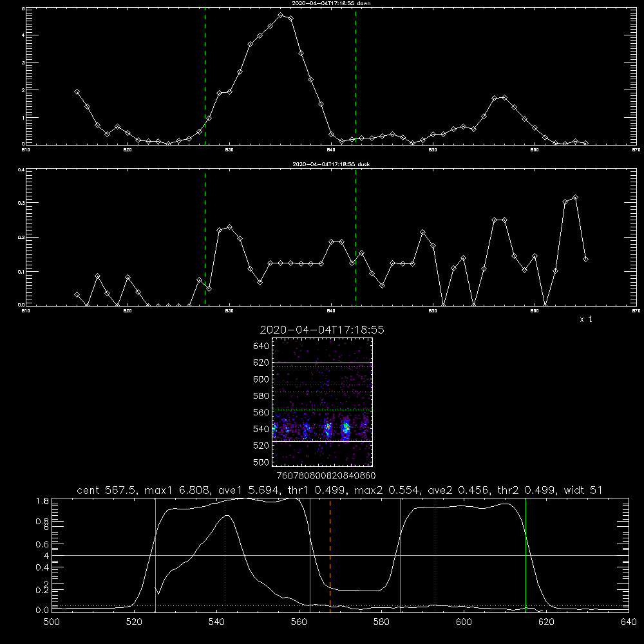Click the green vertical line near 584 in bottom plot
This screenshot has width=644, height=644.
400,554
